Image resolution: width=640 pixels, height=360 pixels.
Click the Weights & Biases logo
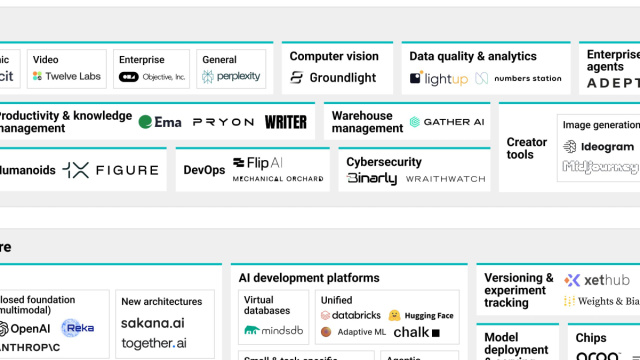(x=602, y=301)
